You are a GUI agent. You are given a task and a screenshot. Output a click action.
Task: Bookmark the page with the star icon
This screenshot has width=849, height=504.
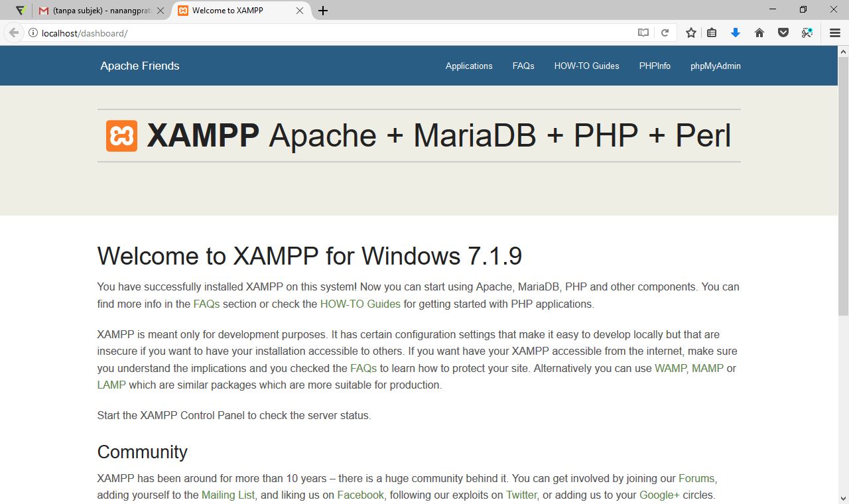coord(689,32)
